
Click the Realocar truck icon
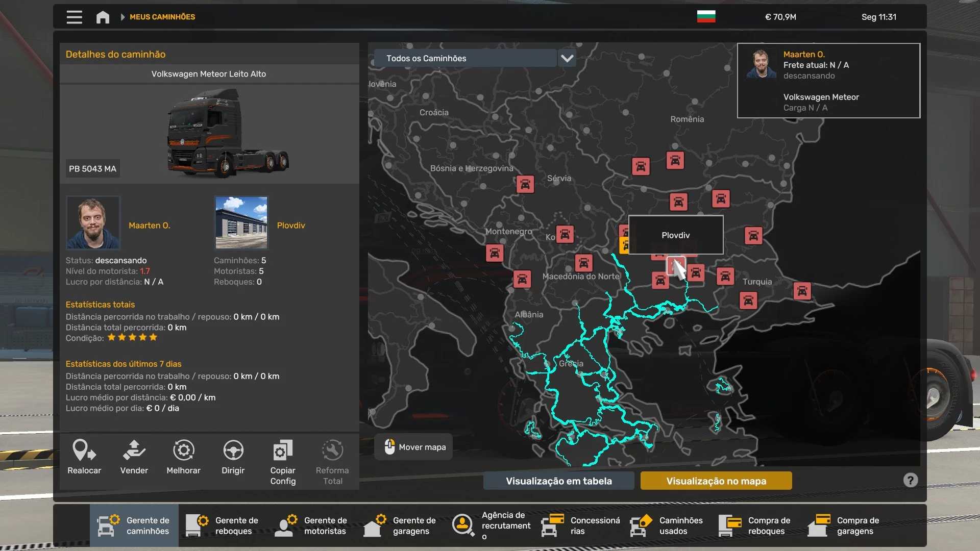pos(84,450)
